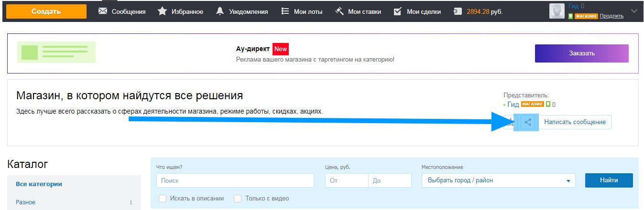Open the Разное category
The height and width of the screenshot is (210, 644).
coord(25,202)
